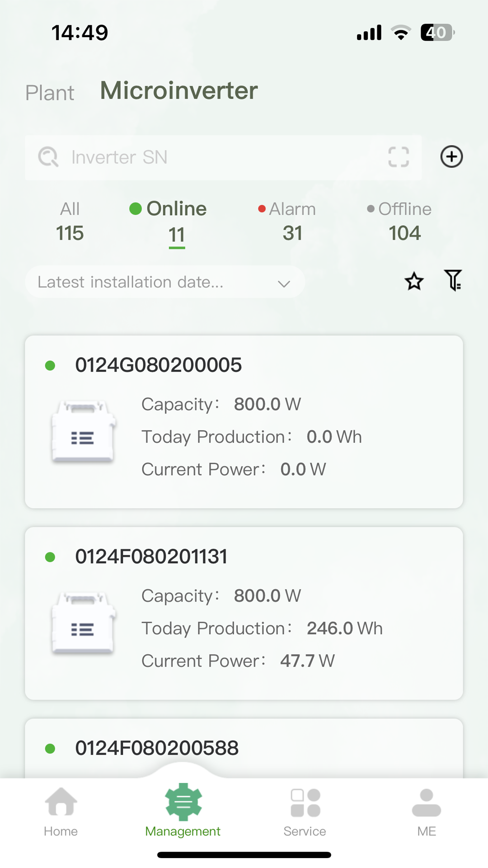Open the QR scan icon in search bar
488x868 pixels.
[x=399, y=157]
